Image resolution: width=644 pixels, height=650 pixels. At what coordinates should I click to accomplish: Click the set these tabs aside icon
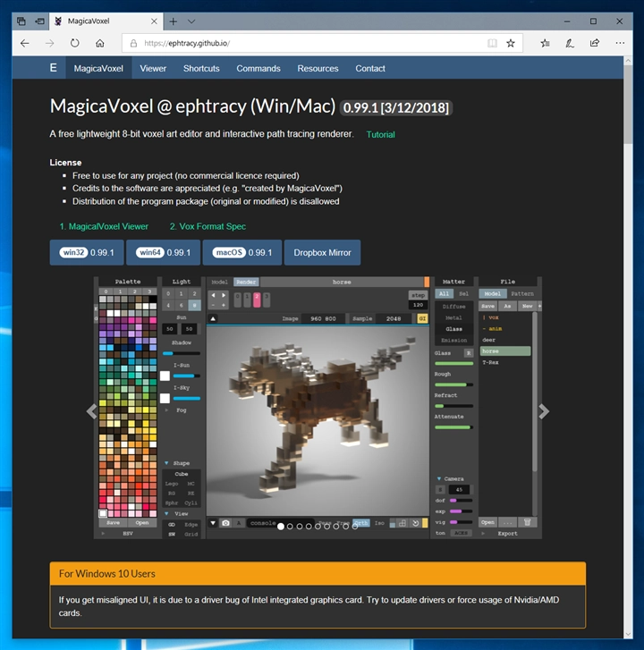coord(39,21)
